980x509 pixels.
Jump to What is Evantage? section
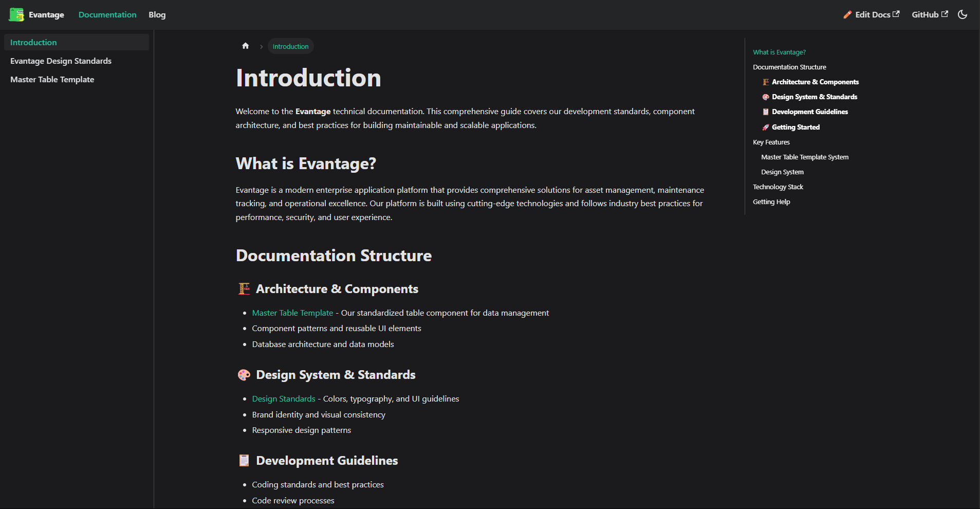click(x=779, y=52)
